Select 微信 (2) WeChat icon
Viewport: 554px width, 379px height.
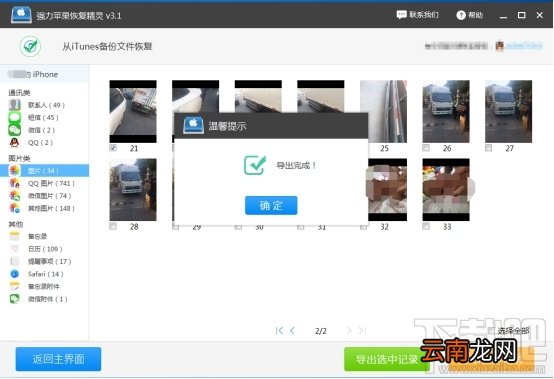tap(14, 130)
